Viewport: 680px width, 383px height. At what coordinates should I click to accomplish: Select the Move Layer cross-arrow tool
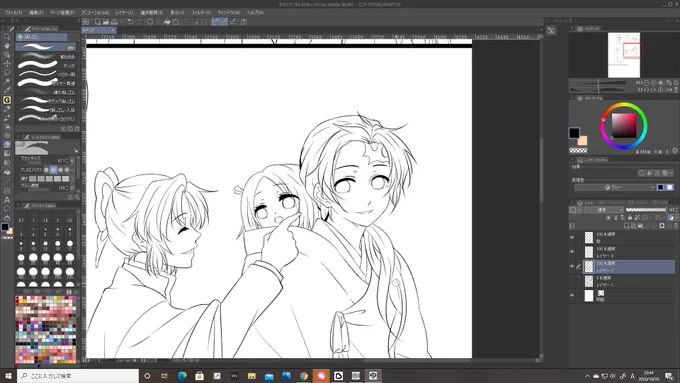[7, 63]
